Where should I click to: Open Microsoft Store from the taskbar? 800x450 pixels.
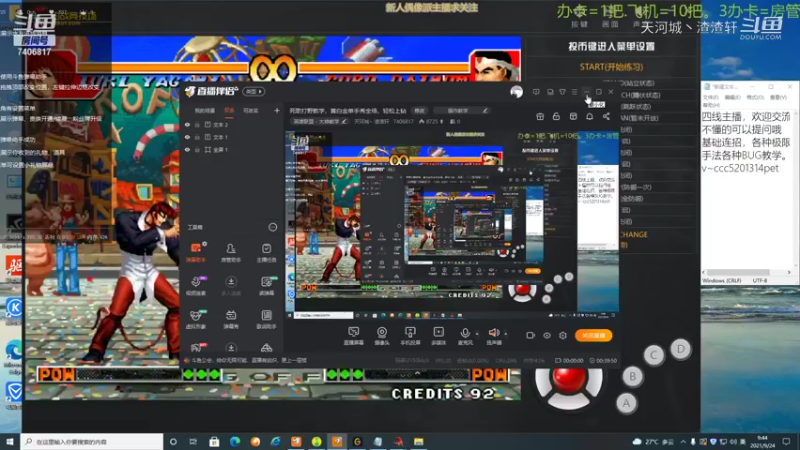coord(214,441)
